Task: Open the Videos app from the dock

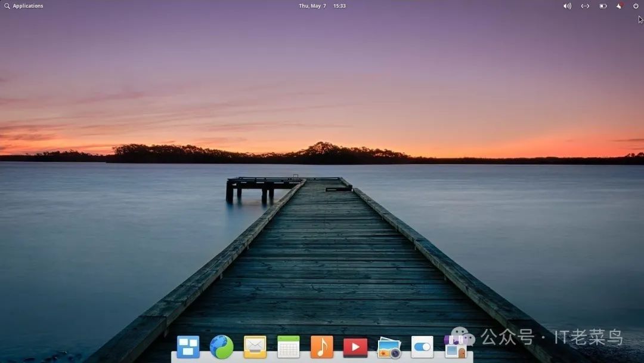Action: point(355,346)
